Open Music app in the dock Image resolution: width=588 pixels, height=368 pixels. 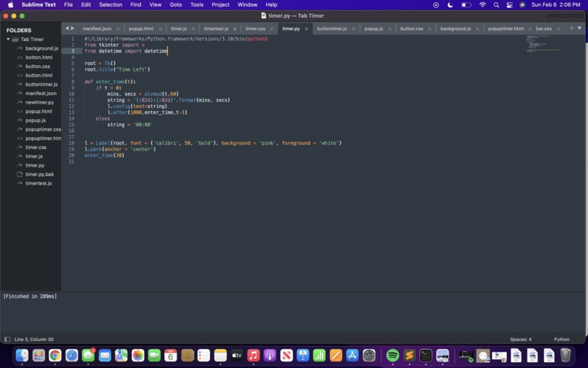253,355
